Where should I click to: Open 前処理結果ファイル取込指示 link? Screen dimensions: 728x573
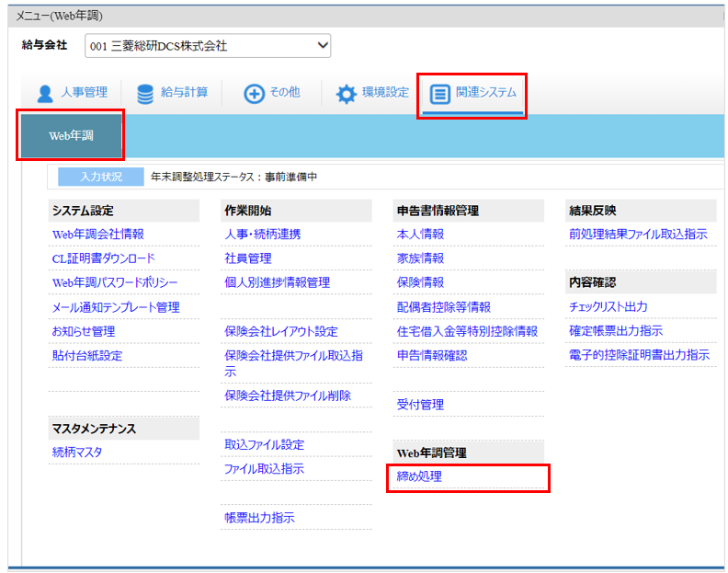click(x=639, y=235)
